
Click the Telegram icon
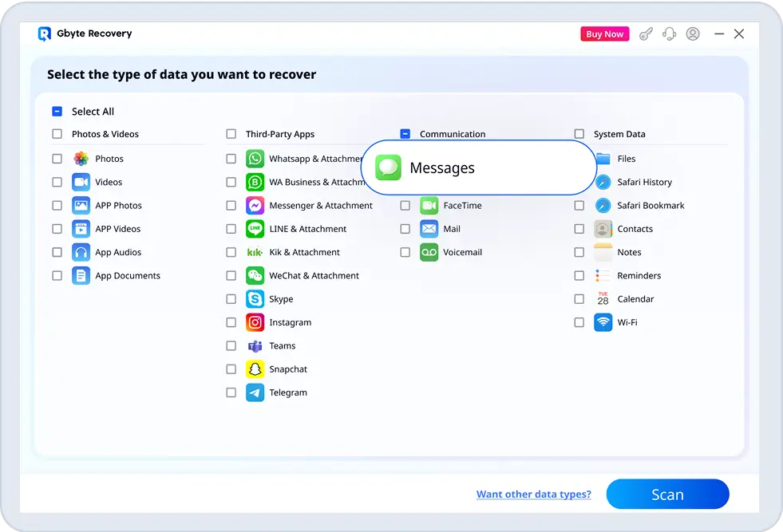pos(255,392)
